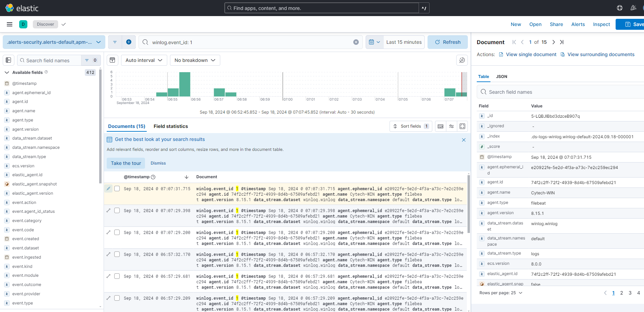644x312 pixels.
Task: Toggle the 06:57:29.681 row details
Action: click(108, 276)
